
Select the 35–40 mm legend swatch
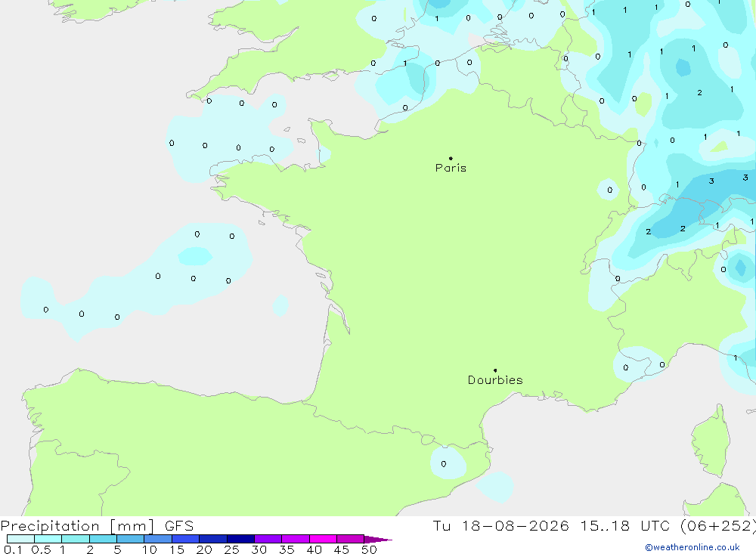[296, 539]
